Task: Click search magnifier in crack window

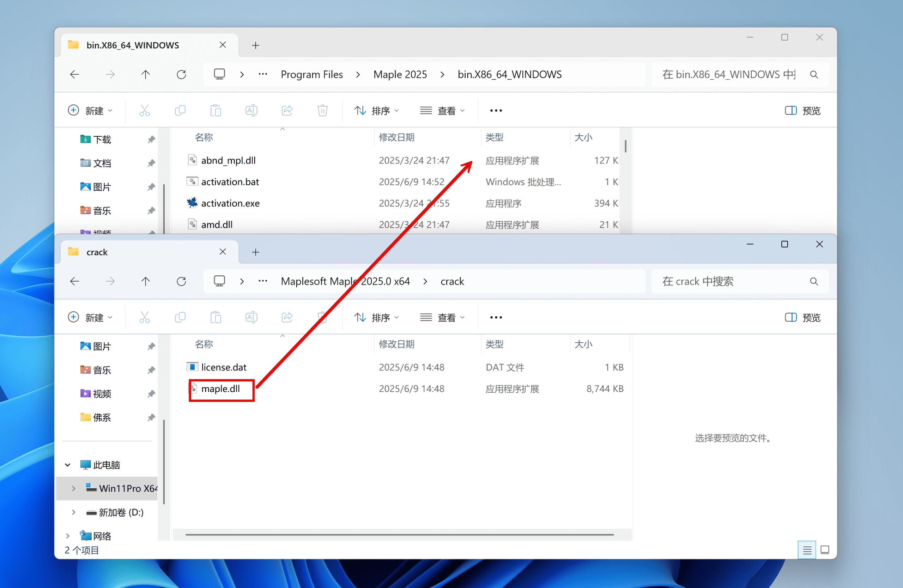Action: click(813, 281)
